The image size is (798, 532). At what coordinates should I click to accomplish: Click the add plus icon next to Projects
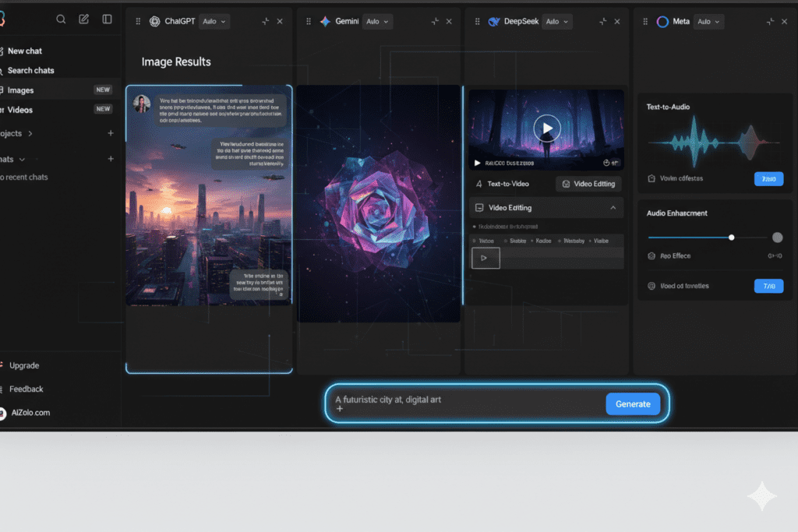pos(111,134)
